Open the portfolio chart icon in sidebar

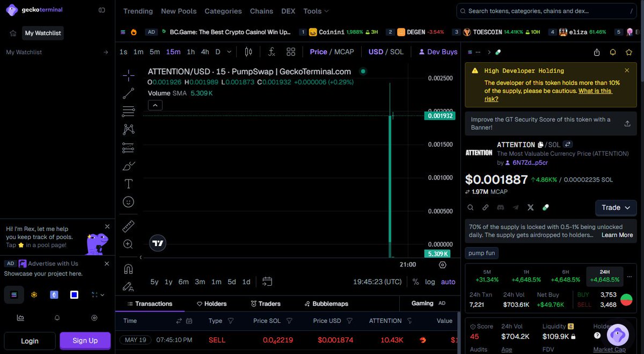(x=20, y=317)
